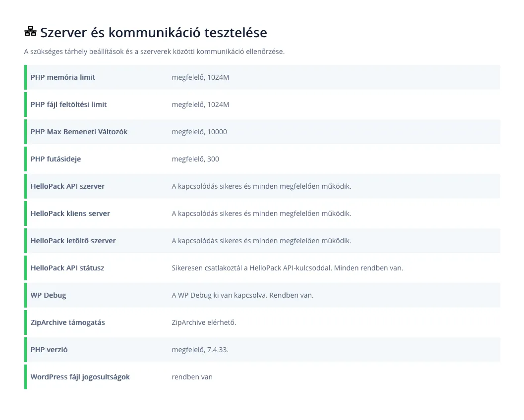Viewport: 524px width, 420px height.
Task: Click the connection status for HelloPack API szerver
Action: (261, 186)
